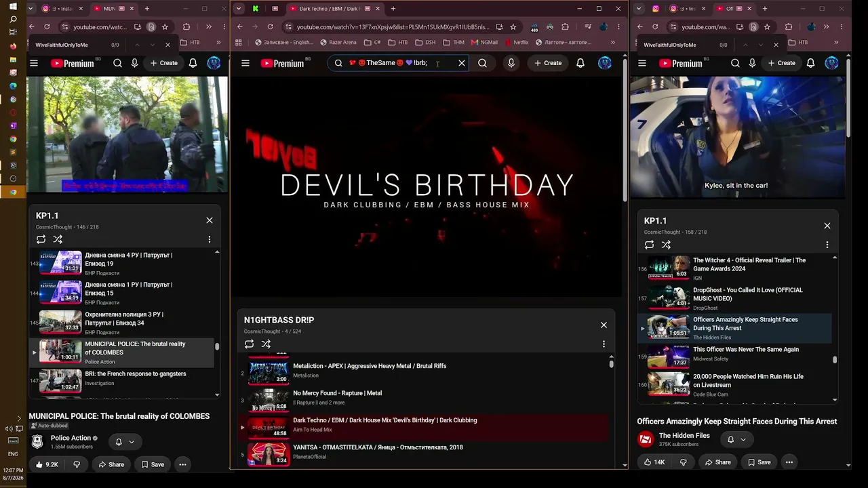Open notifications bell in middle YouTube window
This screenshot has width=868, height=488.
click(580, 63)
